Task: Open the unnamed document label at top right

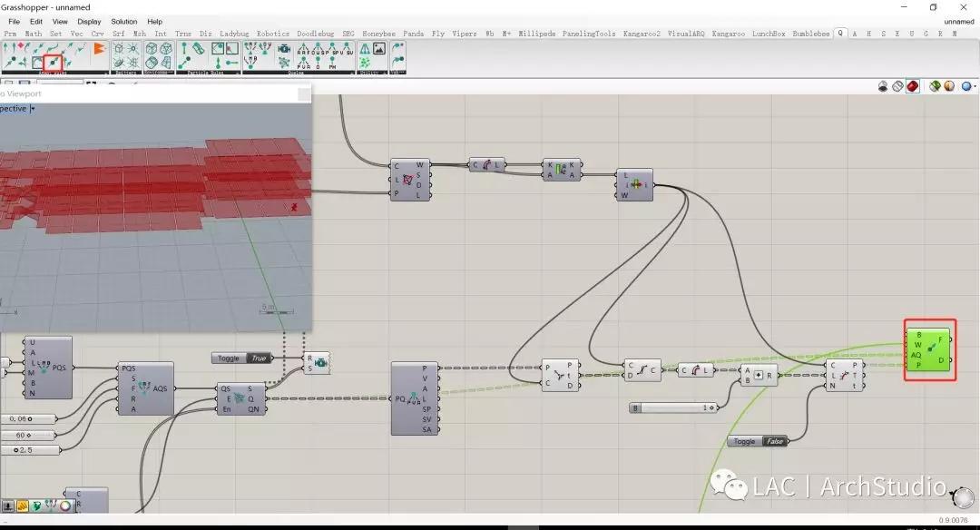Action: pos(959,21)
